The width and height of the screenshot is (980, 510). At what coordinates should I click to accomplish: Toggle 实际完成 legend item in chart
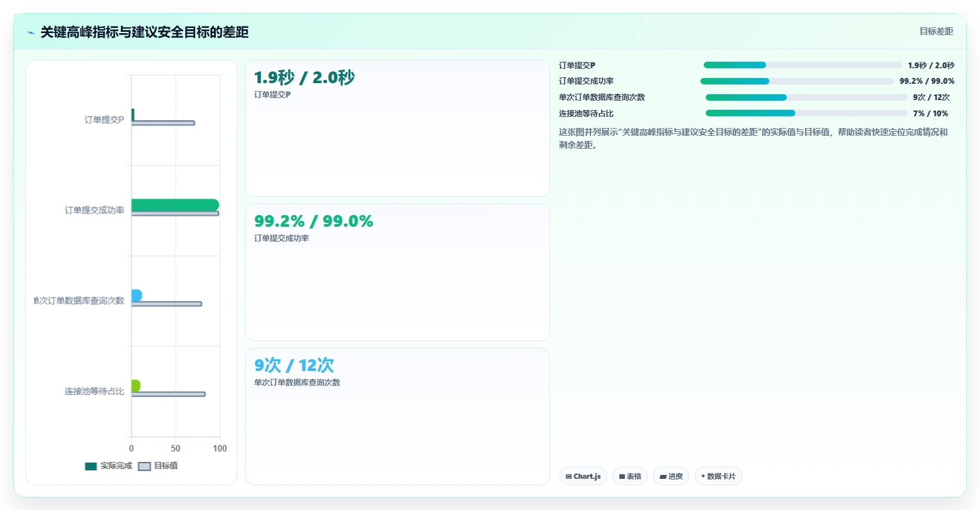(109, 466)
